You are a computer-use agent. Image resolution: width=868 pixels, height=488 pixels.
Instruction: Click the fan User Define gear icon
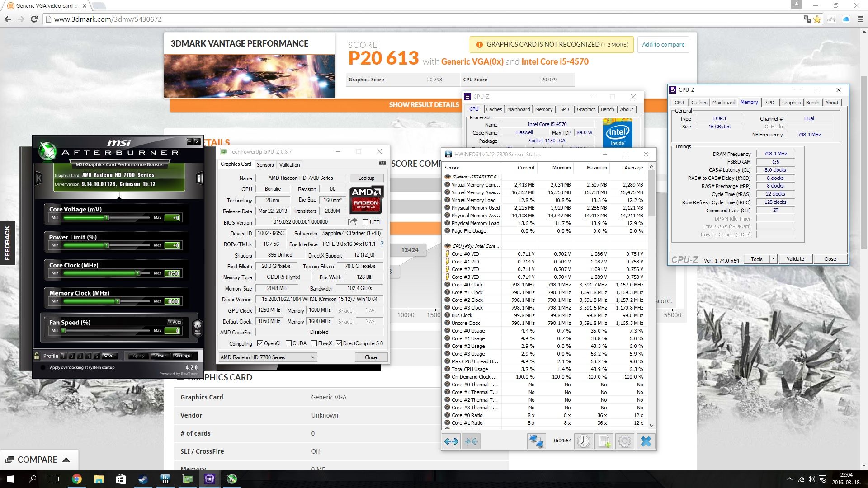[x=197, y=327]
